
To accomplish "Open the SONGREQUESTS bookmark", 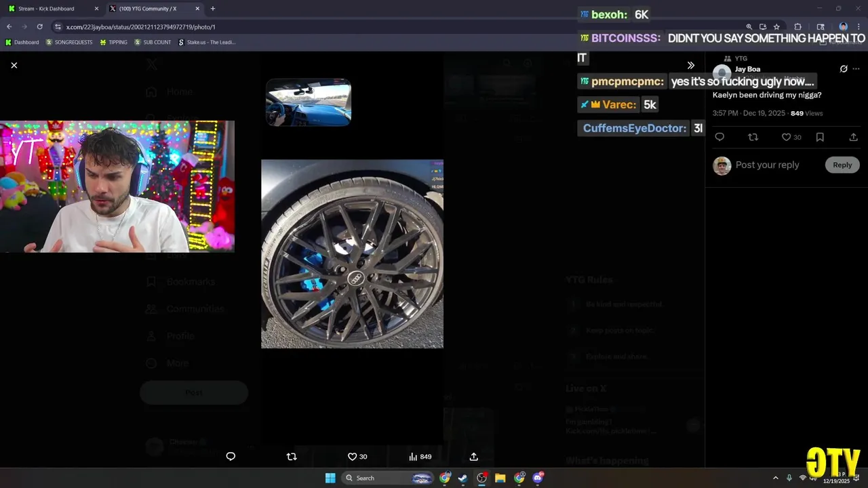I will (69, 42).
